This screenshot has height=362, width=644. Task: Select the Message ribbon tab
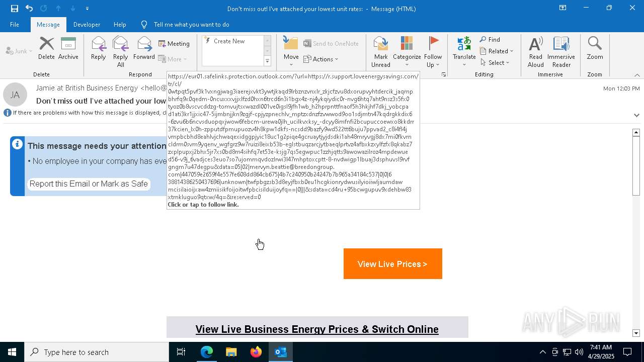coord(48,24)
